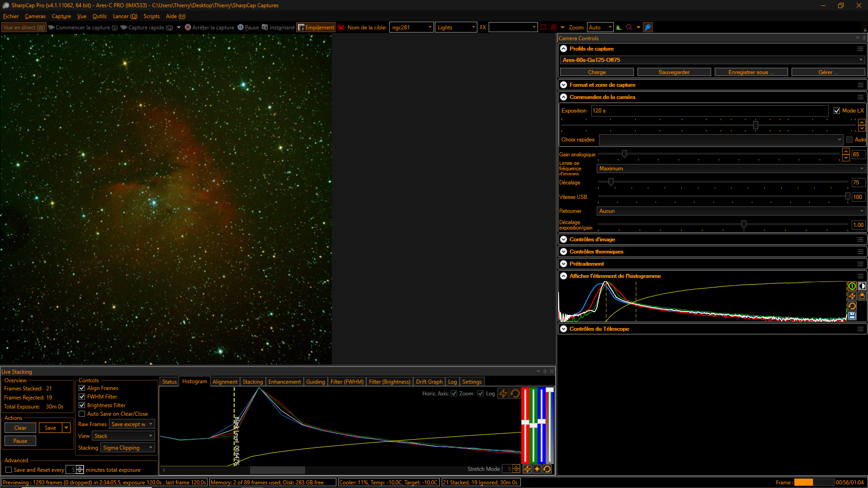Viewport: 868px width, 488px height.
Task: Click the Charge profile button
Action: tap(597, 72)
